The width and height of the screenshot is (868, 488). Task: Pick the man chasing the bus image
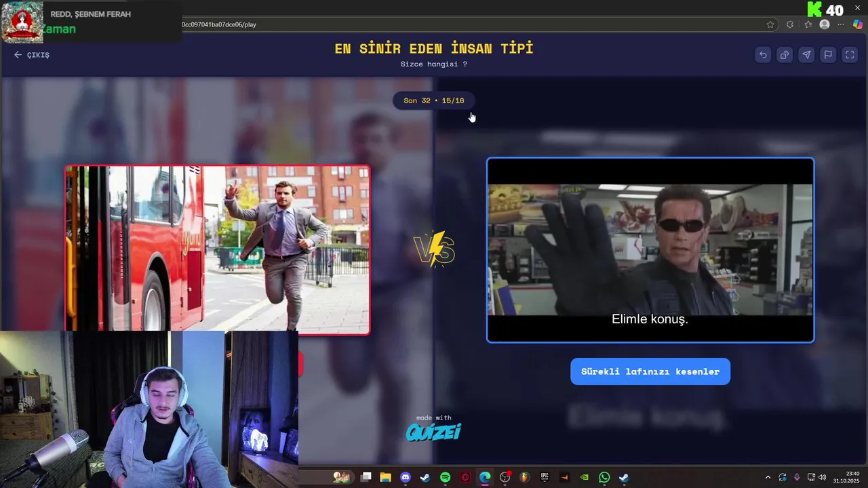(x=218, y=249)
